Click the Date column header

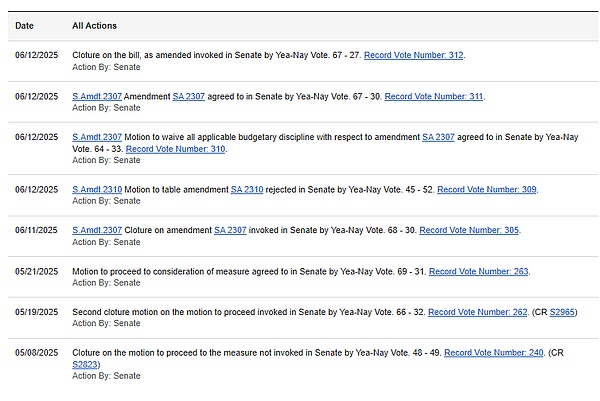(24, 24)
